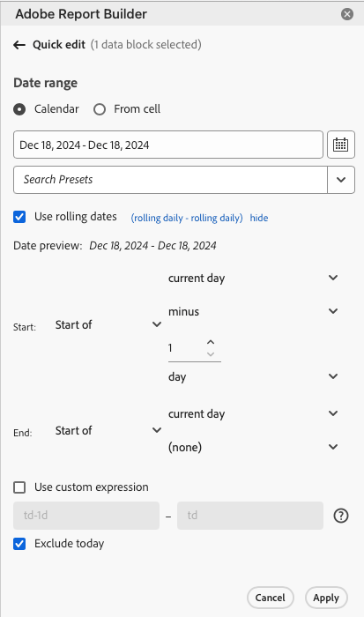Open the Start 'Start of' dropdown
Image resolution: width=364 pixels, height=617 pixels.
tap(108, 324)
